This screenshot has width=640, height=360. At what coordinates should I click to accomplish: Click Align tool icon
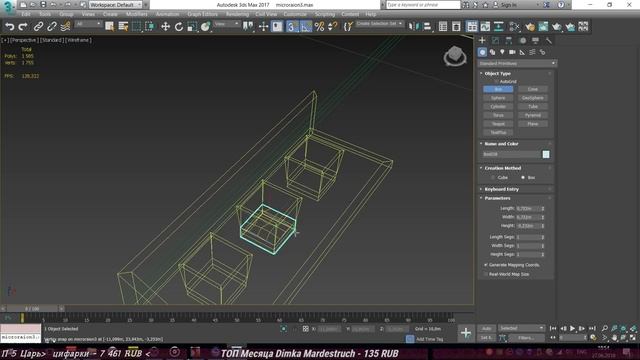[427, 27]
